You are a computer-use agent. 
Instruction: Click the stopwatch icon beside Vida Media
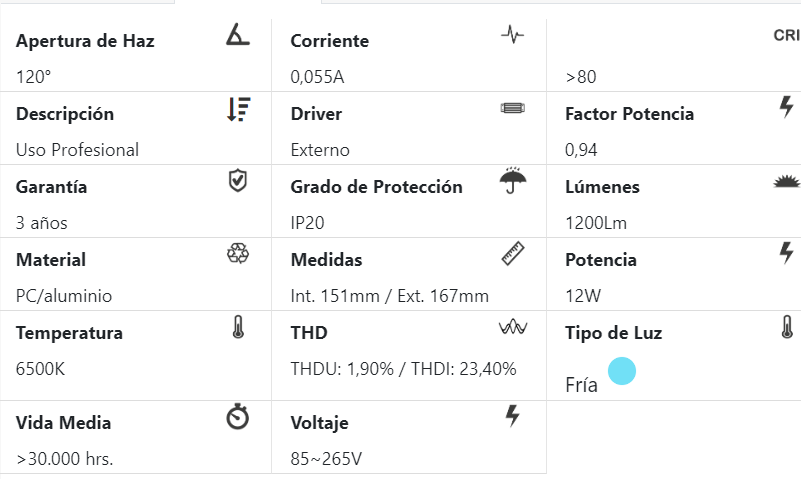[x=237, y=417]
